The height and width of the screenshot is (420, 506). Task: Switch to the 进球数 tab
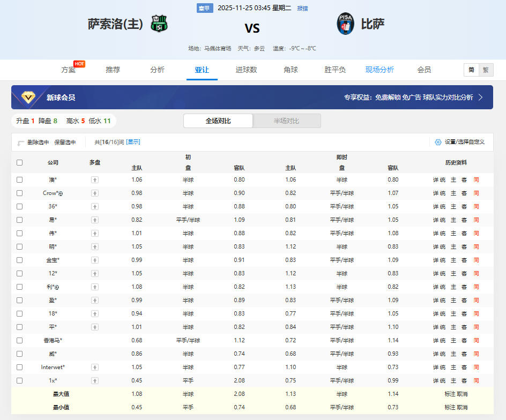click(246, 70)
